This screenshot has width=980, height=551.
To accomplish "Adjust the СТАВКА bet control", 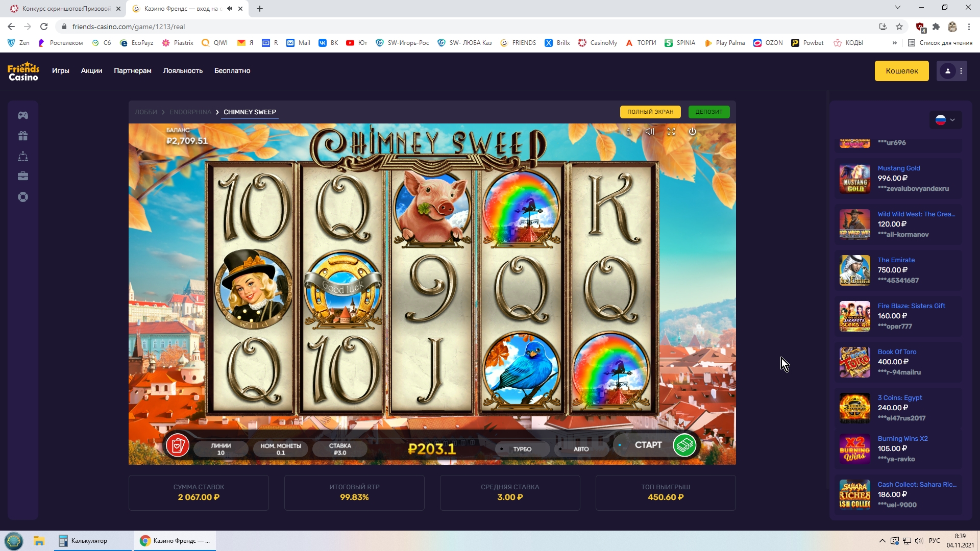I will coord(340,449).
